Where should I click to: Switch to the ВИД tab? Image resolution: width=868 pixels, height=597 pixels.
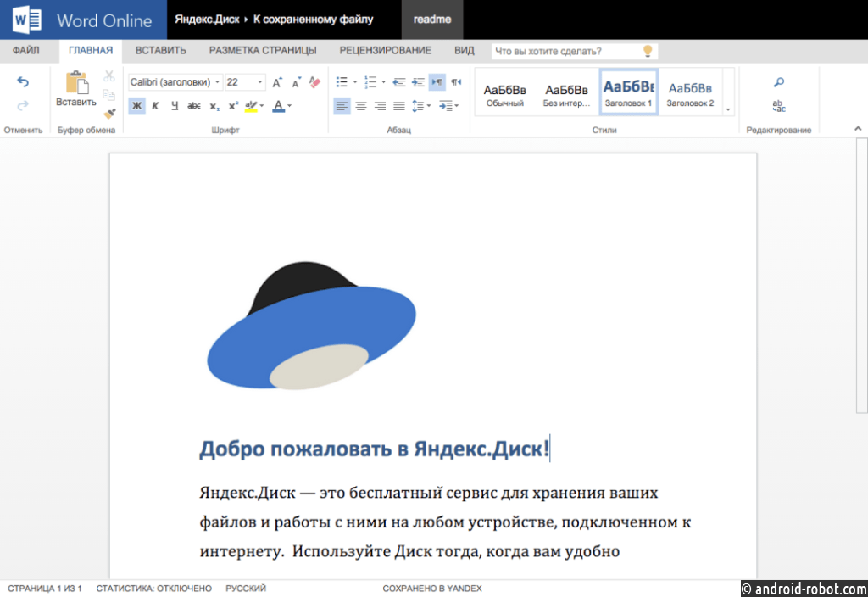[465, 50]
